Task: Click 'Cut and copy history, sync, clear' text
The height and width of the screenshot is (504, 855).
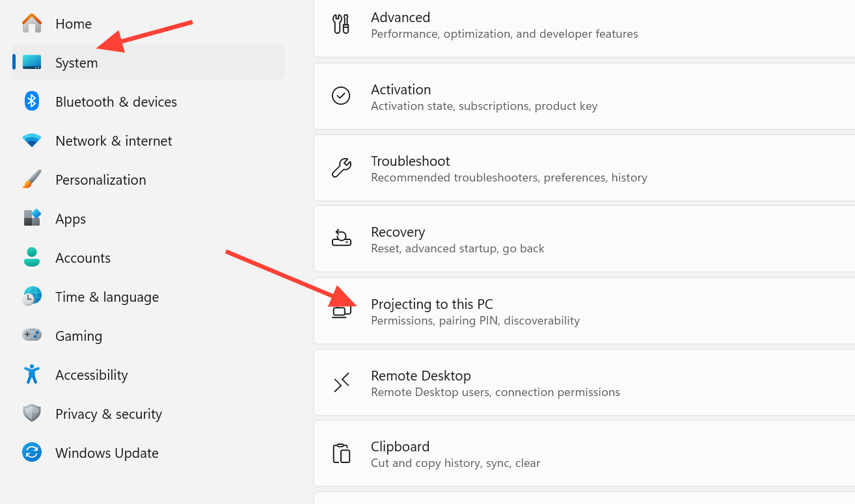Action: tap(455, 463)
